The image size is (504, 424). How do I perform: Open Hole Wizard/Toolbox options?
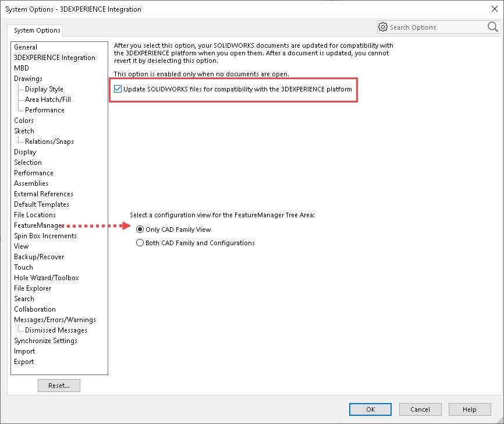coord(47,278)
